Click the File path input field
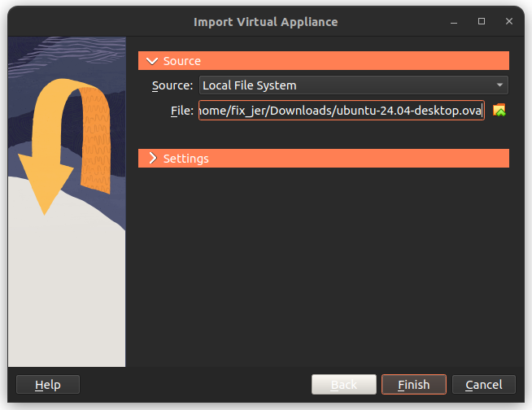Viewport: 532px width, 410px height. pos(342,111)
